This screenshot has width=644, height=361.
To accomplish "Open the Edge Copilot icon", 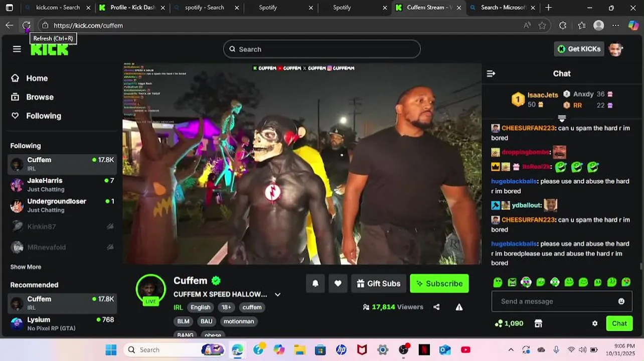I will (633, 25).
